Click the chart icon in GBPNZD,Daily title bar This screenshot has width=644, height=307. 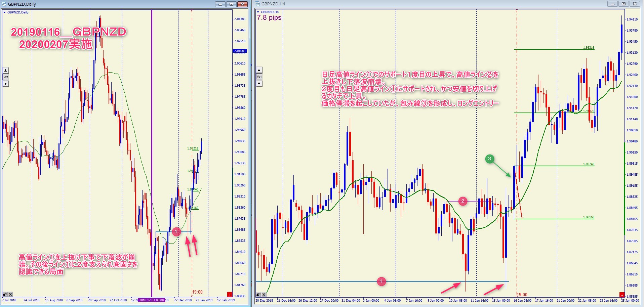[4, 4]
